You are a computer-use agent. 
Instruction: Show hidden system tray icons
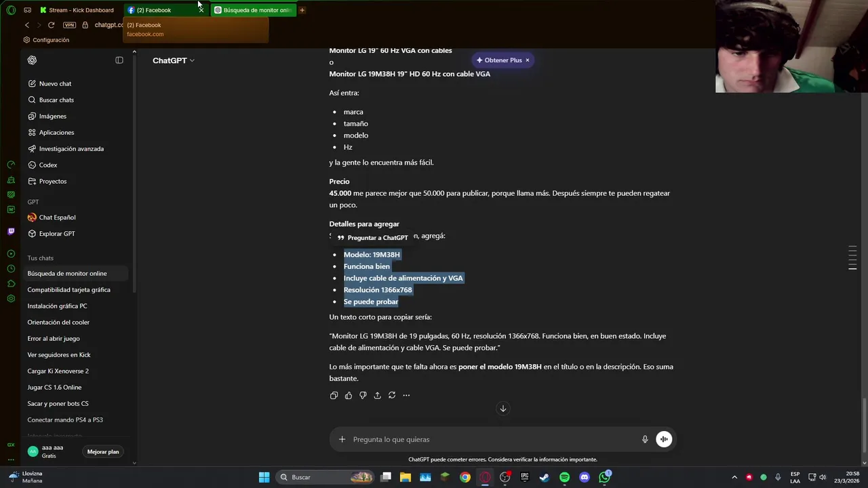(x=734, y=477)
